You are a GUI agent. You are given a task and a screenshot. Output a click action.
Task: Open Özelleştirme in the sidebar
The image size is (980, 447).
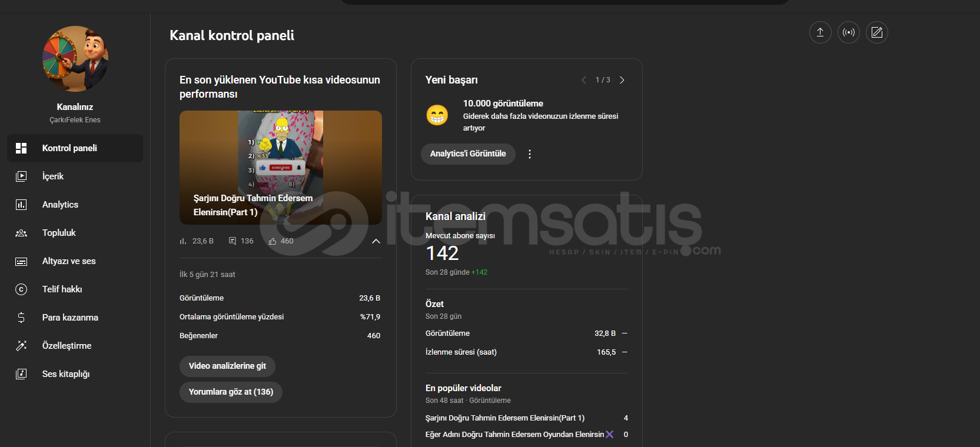point(67,346)
